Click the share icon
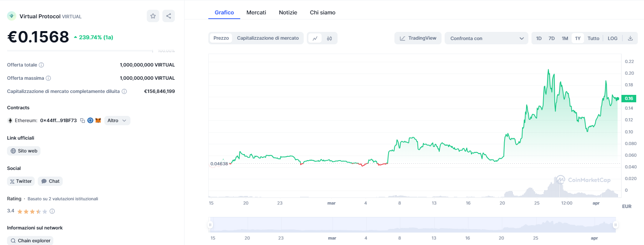644x245 pixels. coord(169,16)
